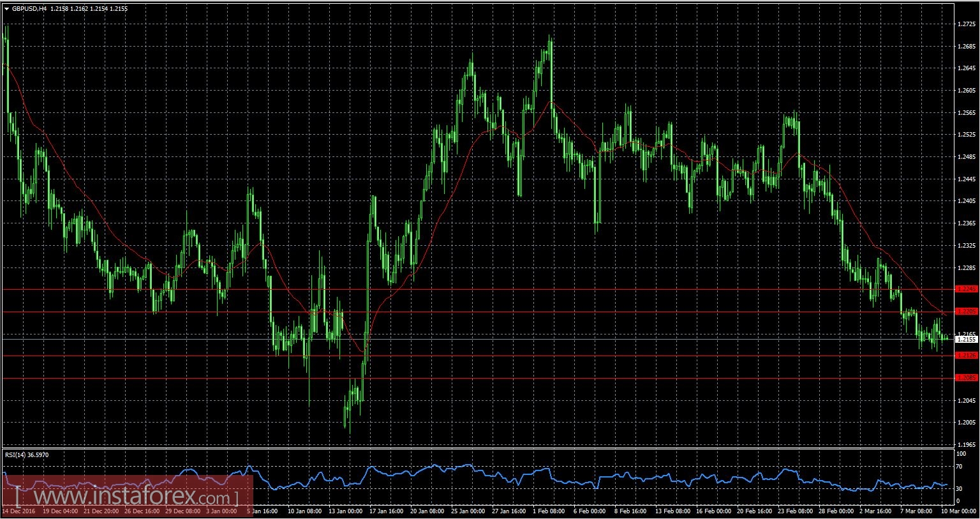Screen dimensions: 980x519
Task: Click the 16 Feb 00:00 time label
Action: 713,511
